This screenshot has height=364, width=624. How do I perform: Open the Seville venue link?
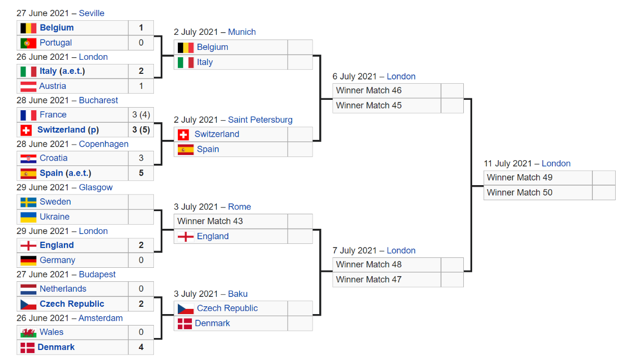tap(92, 13)
